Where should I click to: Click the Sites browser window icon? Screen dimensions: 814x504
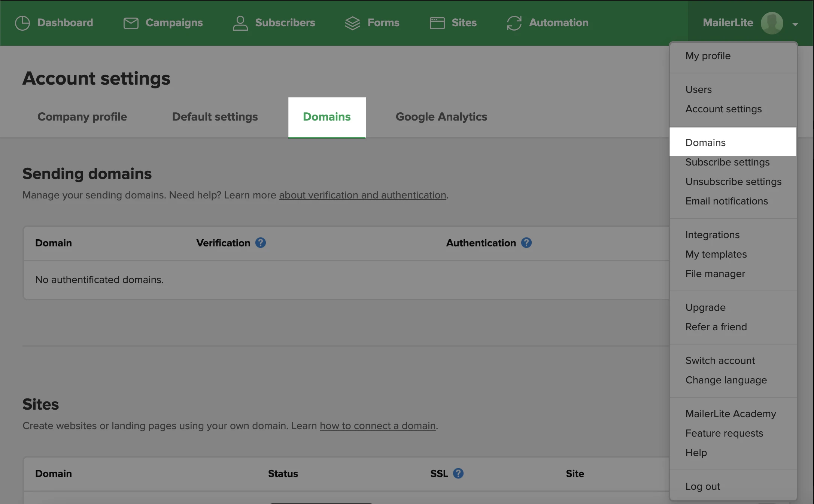click(437, 23)
